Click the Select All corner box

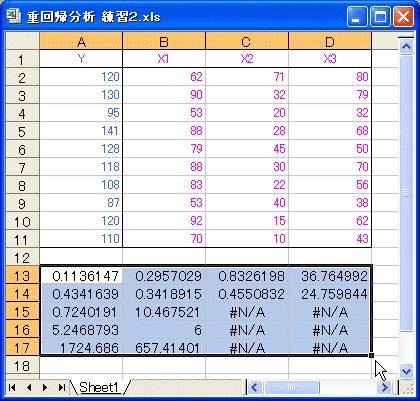click(x=22, y=41)
